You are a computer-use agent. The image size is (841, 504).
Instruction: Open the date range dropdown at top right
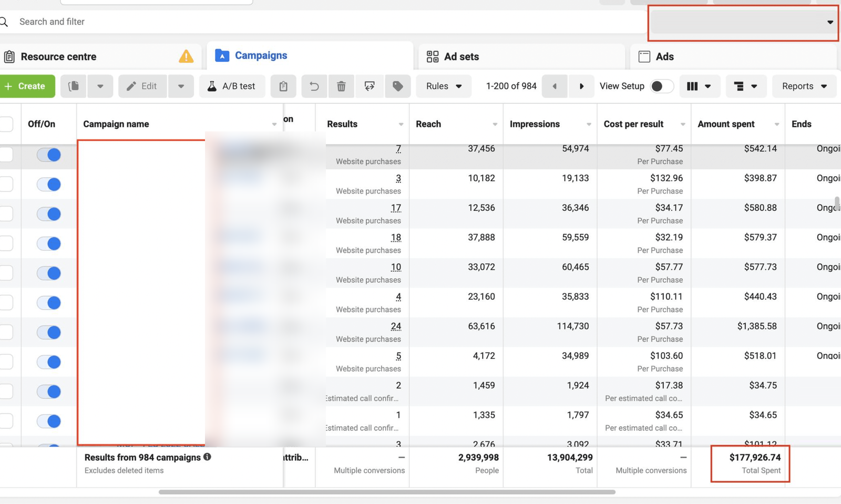point(743,22)
